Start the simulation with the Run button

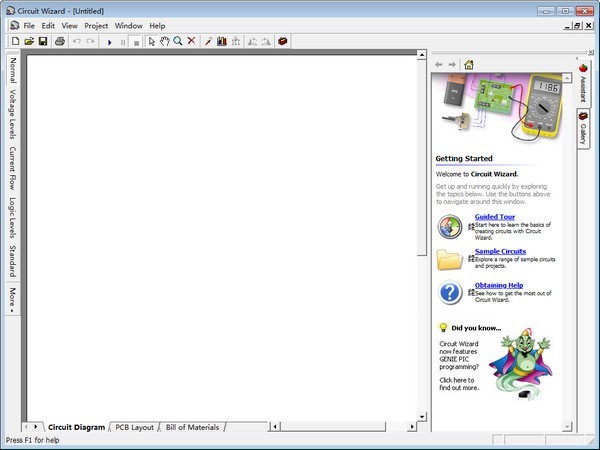tap(110, 42)
